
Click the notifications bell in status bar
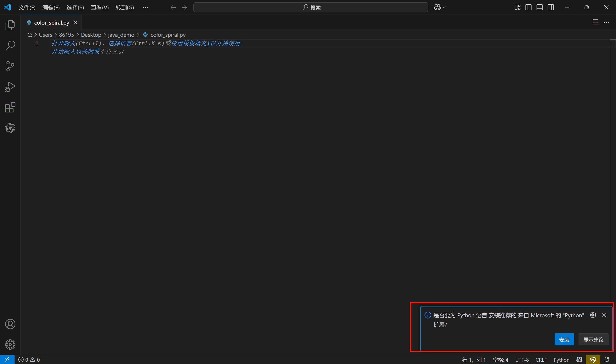tap(607, 360)
